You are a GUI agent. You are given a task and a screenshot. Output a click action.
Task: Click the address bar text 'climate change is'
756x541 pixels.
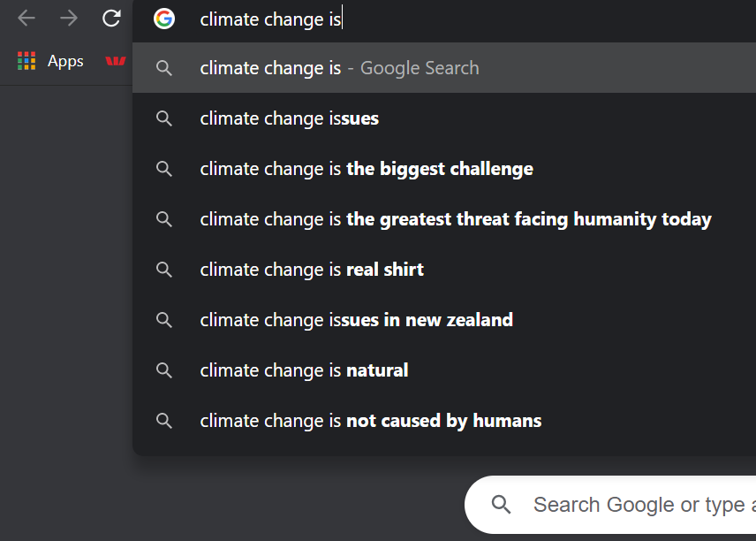(270, 19)
